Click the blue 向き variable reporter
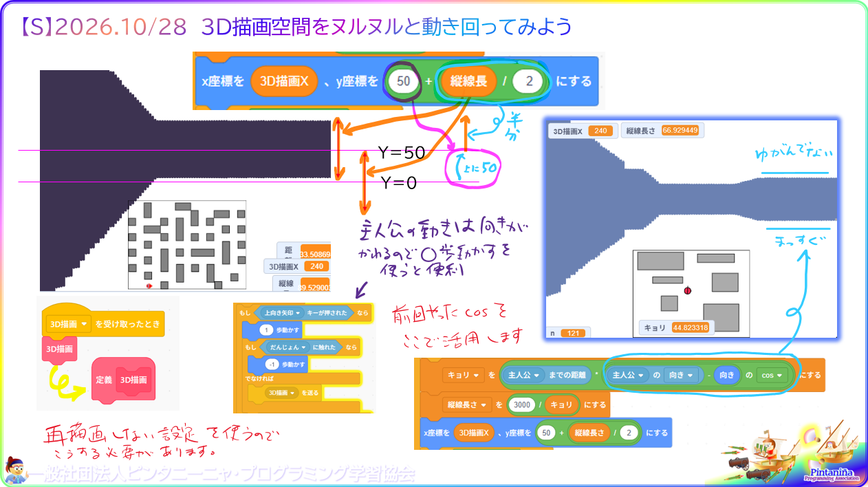This screenshot has height=487, width=868. [x=727, y=376]
